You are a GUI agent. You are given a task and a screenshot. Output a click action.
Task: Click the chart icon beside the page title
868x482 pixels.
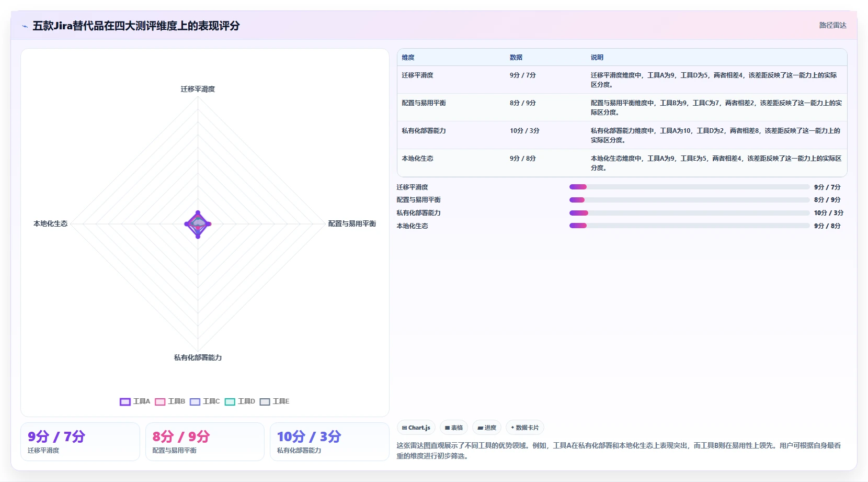coord(25,26)
